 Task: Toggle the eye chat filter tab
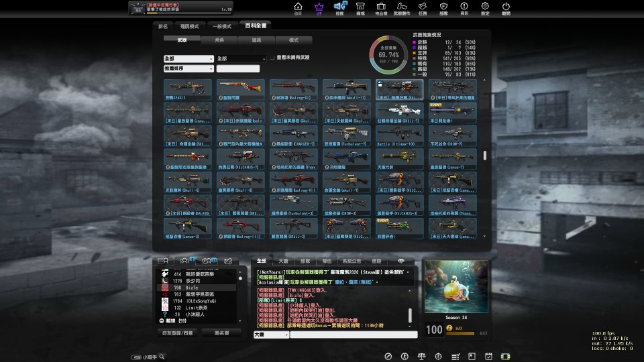401,260
